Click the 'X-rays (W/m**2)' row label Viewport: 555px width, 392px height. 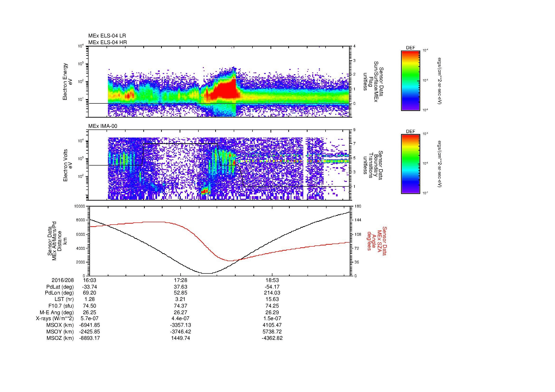pyautogui.click(x=55, y=318)
